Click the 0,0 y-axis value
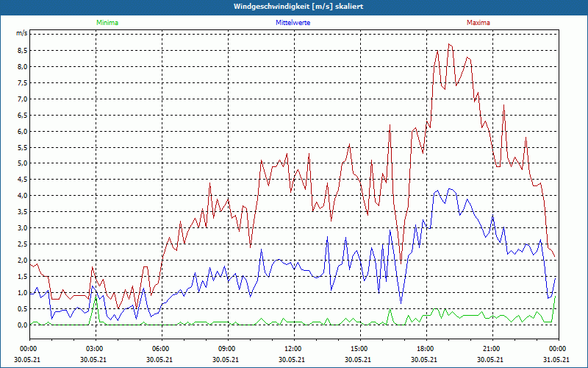588x368 pixels. click(x=22, y=325)
